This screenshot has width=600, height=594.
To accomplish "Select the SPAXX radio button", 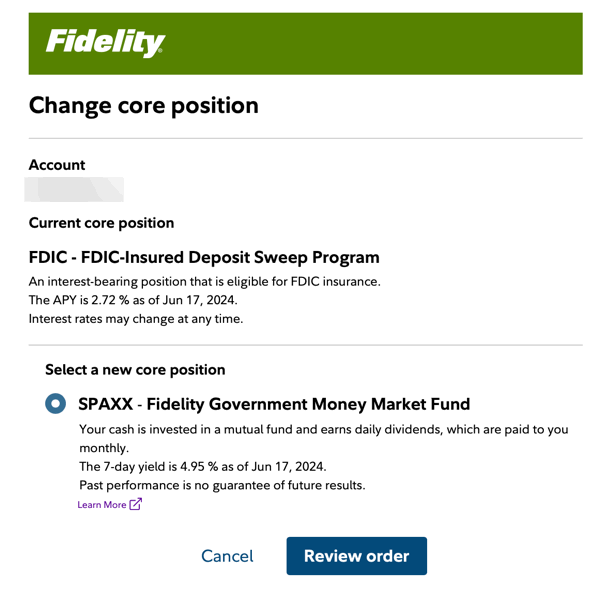I will pyautogui.click(x=56, y=404).
